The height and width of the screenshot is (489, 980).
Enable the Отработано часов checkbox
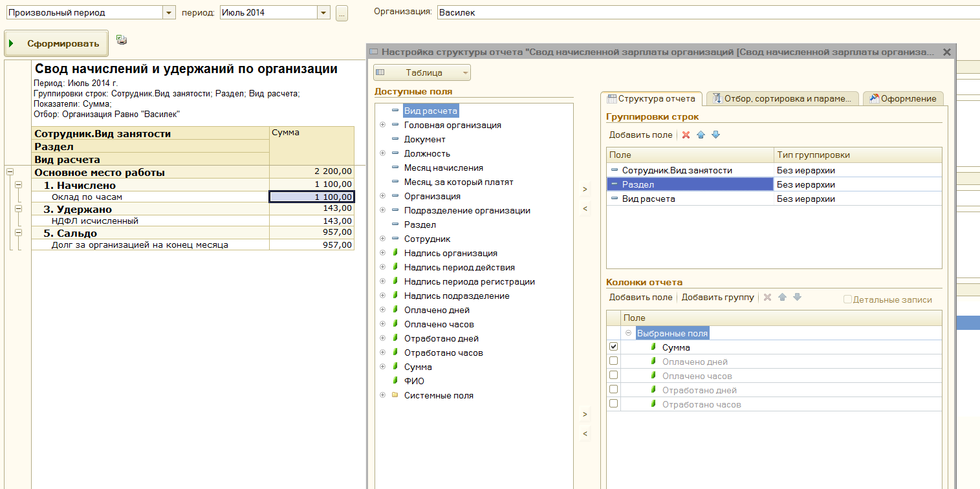(614, 404)
